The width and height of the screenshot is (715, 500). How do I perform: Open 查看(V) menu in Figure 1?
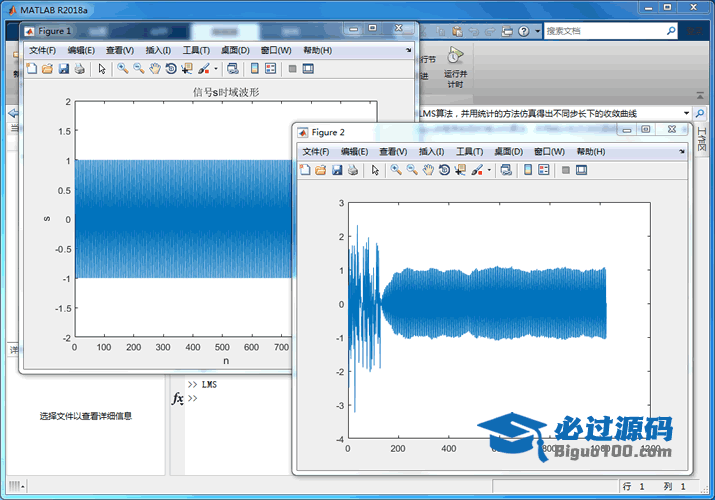click(x=120, y=50)
